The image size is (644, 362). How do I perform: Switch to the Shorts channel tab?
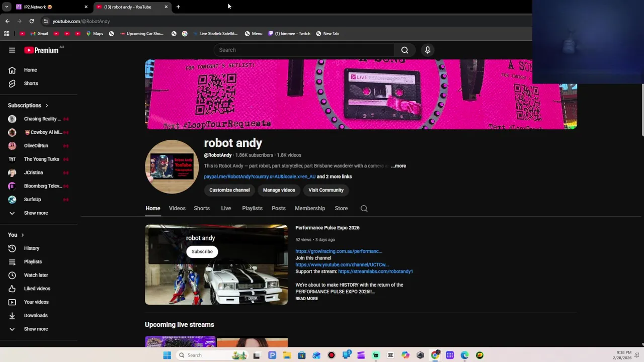click(x=202, y=209)
